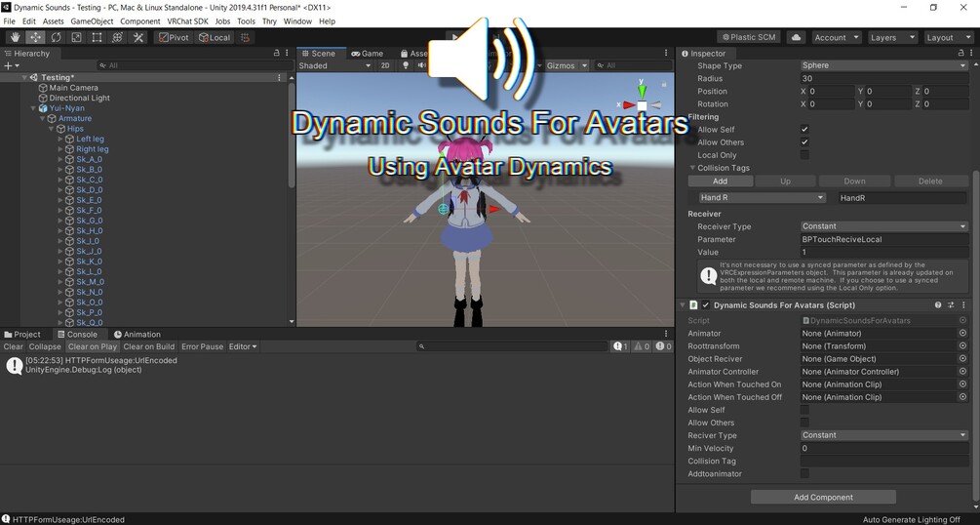Switch to the Project tab
Image resolution: width=980 pixels, height=525 pixels.
pyautogui.click(x=21, y=334)
